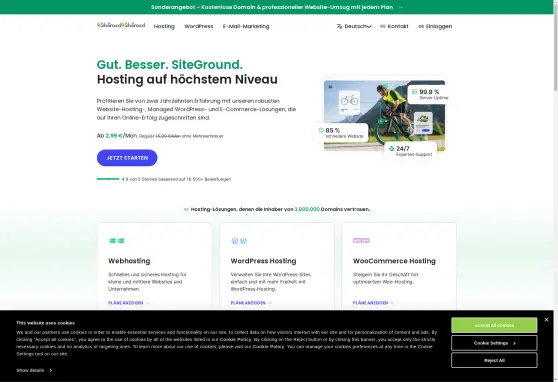Open PLÄNE ANZEIGEN under WordPress Hosting

251,303
